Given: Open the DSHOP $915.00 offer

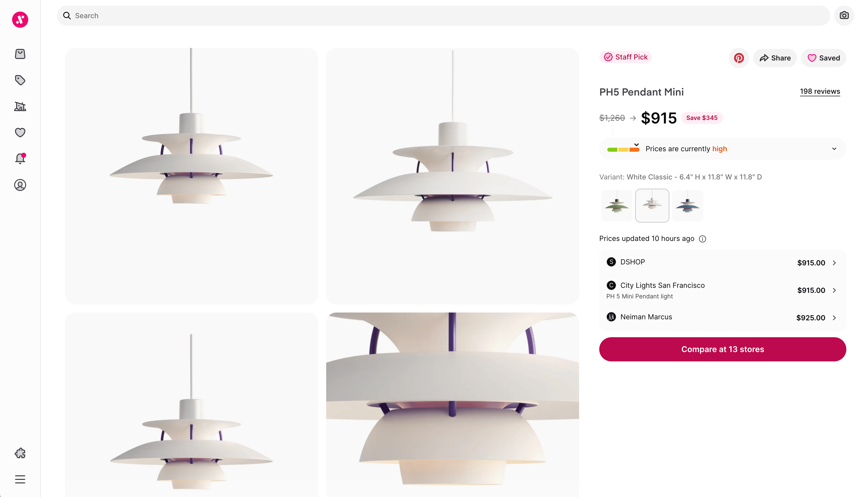Looking at the screenshot, I should pyautogui.click(x=722, y=263).
